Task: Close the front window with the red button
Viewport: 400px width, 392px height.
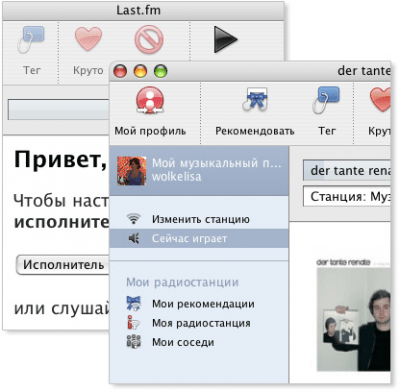Action: [120, 71]
